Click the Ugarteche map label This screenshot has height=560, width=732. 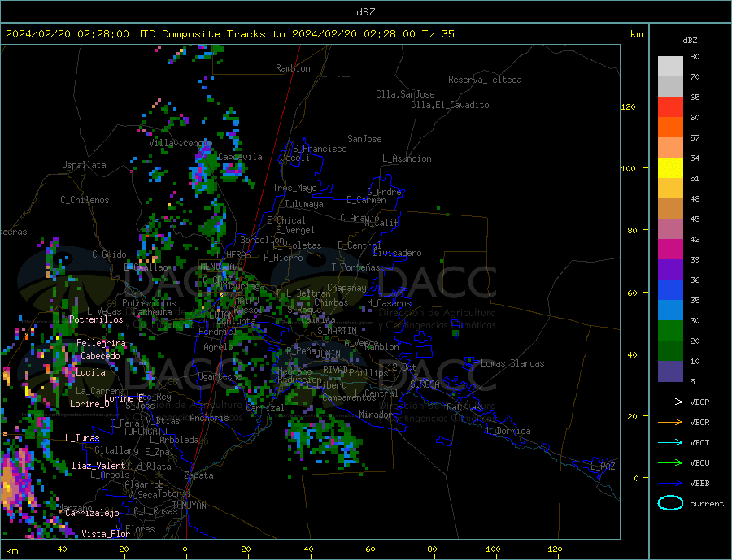tap(220, 376)
